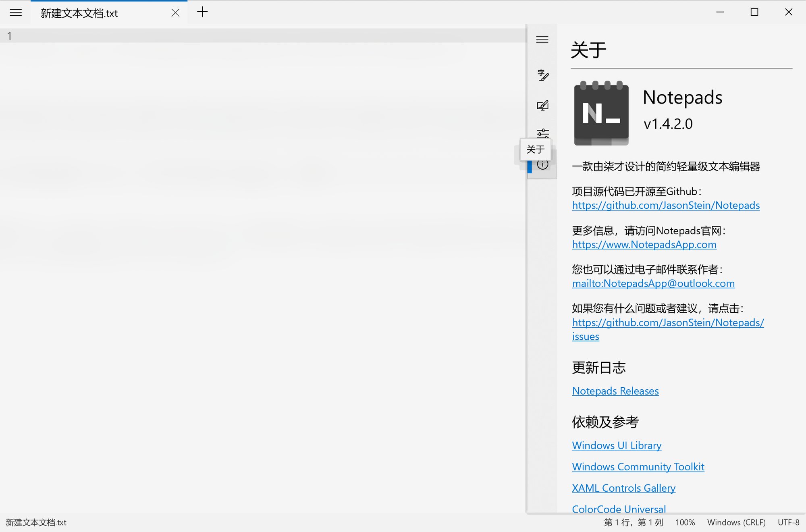Open the Notepads Releases link
This screenshot has width=806, height=532.
615,391
